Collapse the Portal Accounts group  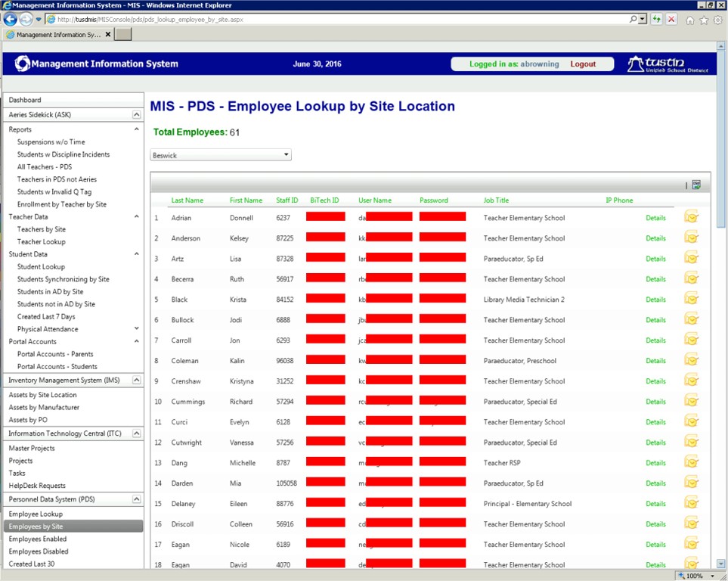coord(137,341)
